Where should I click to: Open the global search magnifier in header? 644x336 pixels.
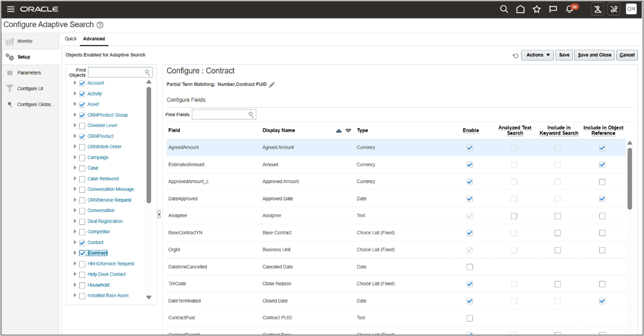pos(503,9)
